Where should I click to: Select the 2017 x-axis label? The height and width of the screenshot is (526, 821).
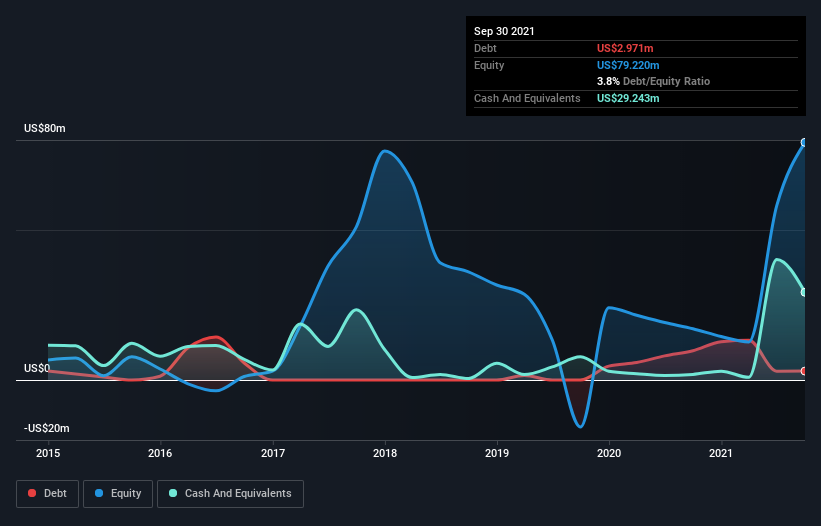click(273, 453)
